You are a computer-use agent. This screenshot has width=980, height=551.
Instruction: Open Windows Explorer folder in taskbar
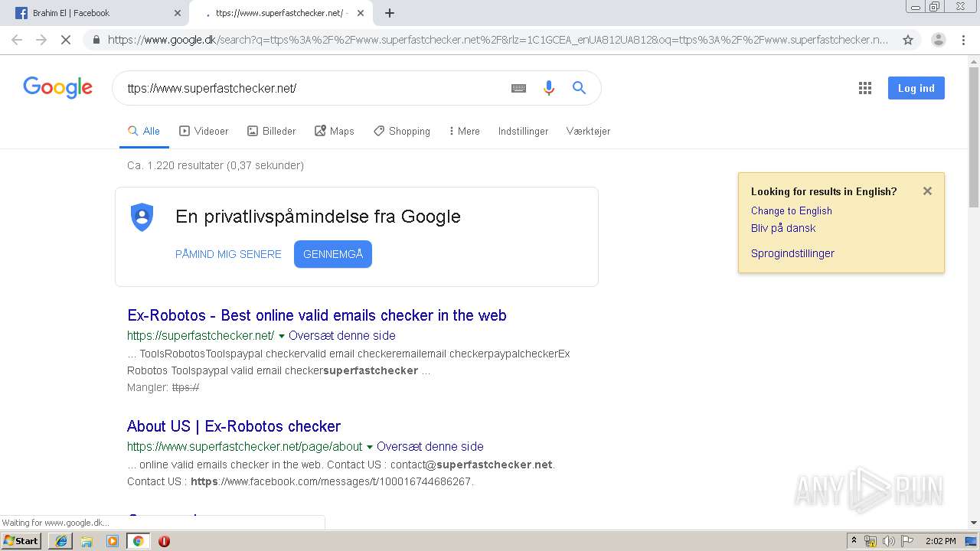click(x=87, y=541)
